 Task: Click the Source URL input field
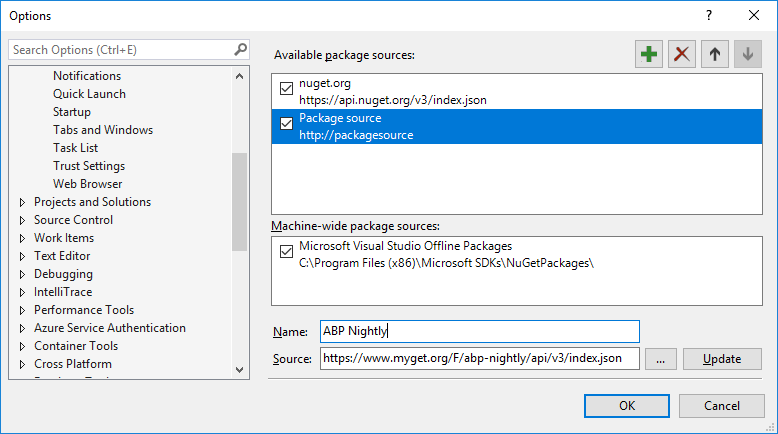tap(479, 359)
